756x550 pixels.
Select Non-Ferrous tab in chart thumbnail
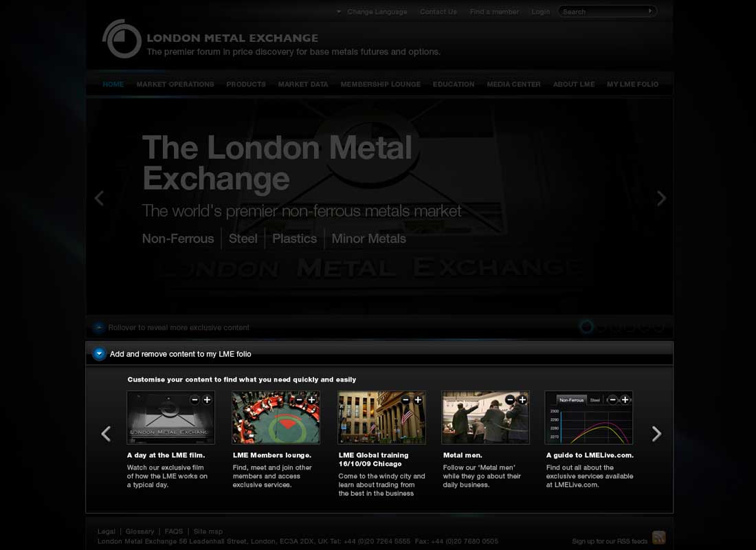(x=571, y=400)
